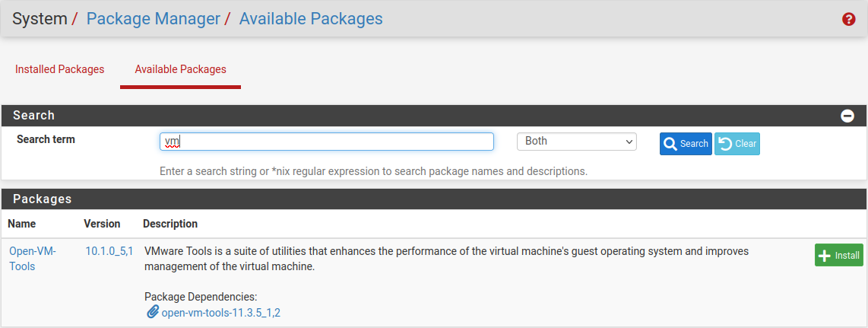Open the red help question mark icon
Viewport: 868px width, 328px height.
pos(849,20)
